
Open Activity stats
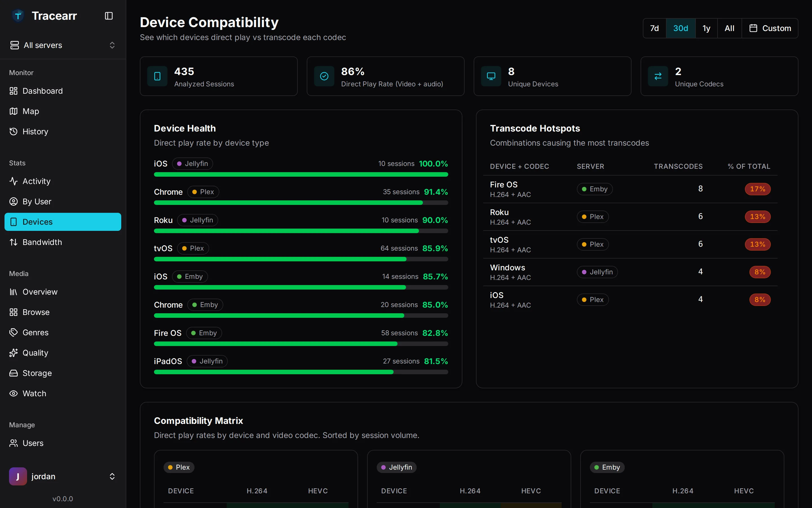click(63, 181)
